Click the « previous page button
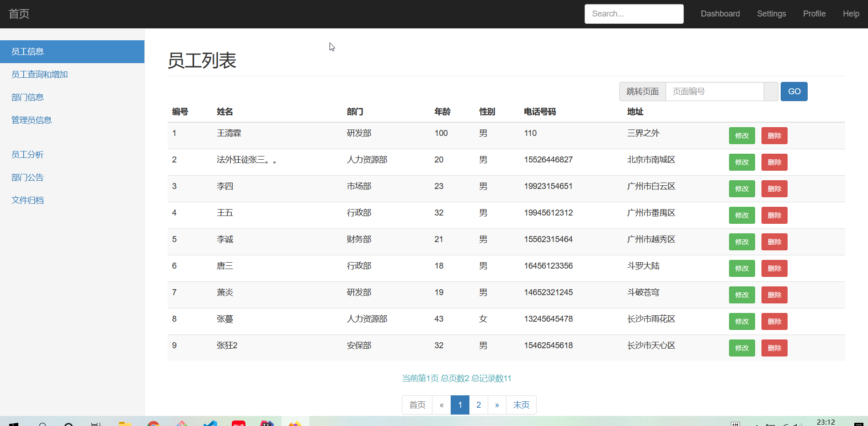The height and width of the screenshot is (426, 868). [x=442, y=405]
